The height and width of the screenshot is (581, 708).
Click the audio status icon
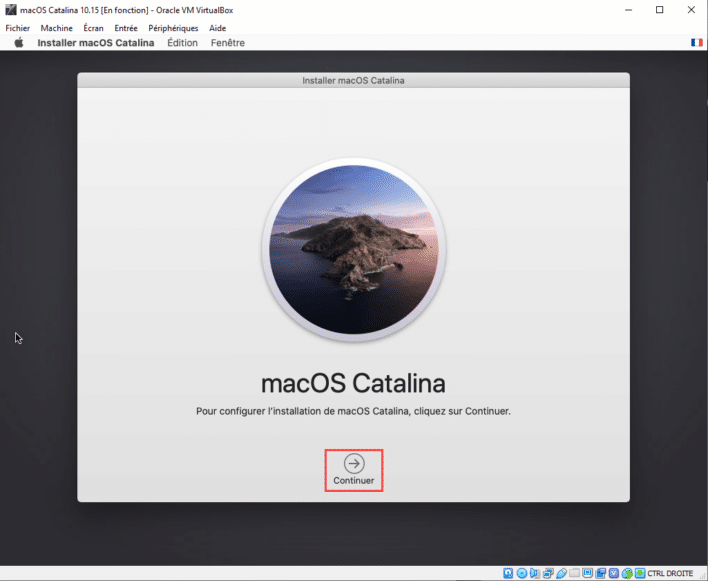[x=535, y=573]
